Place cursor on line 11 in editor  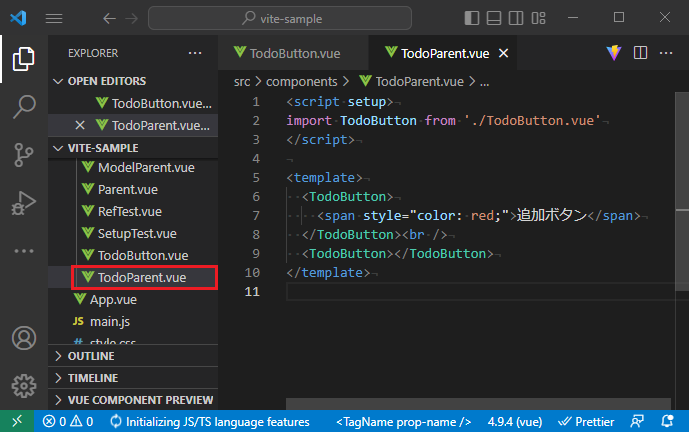pyautogui.click(x=479, y=291)
